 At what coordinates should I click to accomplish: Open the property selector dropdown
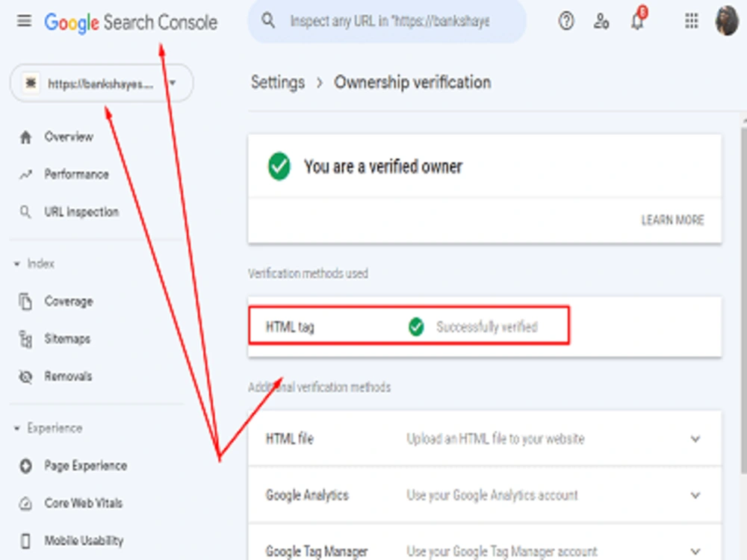102,84
